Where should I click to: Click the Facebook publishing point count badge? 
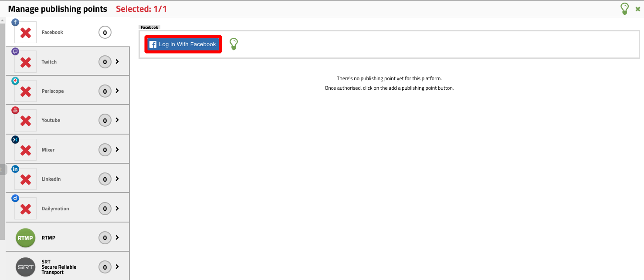click(105, 32)
